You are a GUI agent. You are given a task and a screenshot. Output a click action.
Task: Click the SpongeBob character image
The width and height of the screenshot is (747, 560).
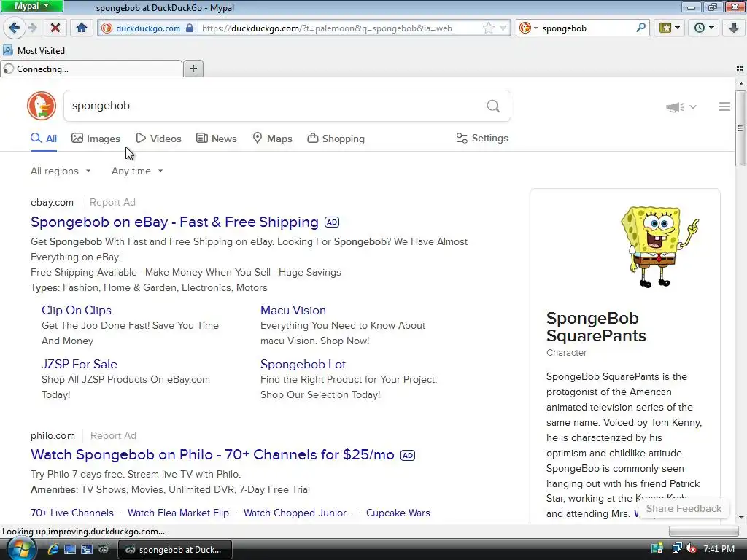(659, 246)
